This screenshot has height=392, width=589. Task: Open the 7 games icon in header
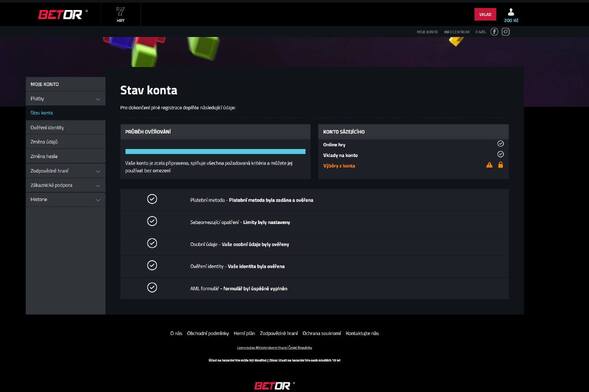click(120, 14)
